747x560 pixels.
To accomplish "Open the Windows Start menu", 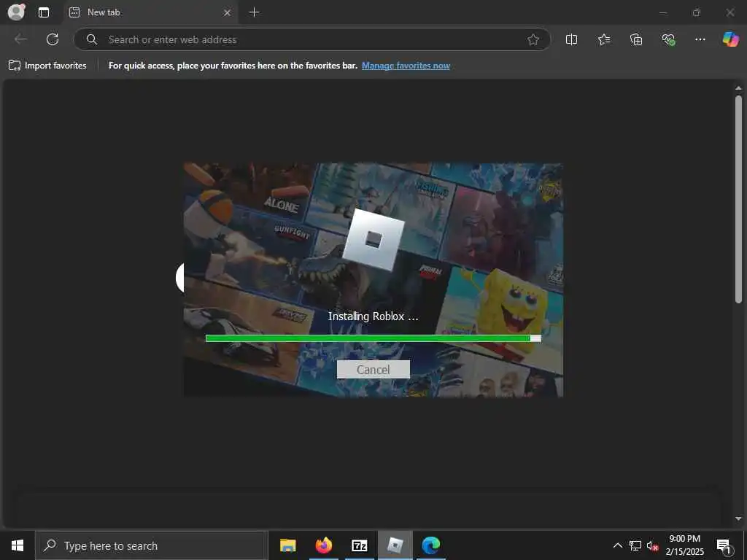I will point(18,545).
